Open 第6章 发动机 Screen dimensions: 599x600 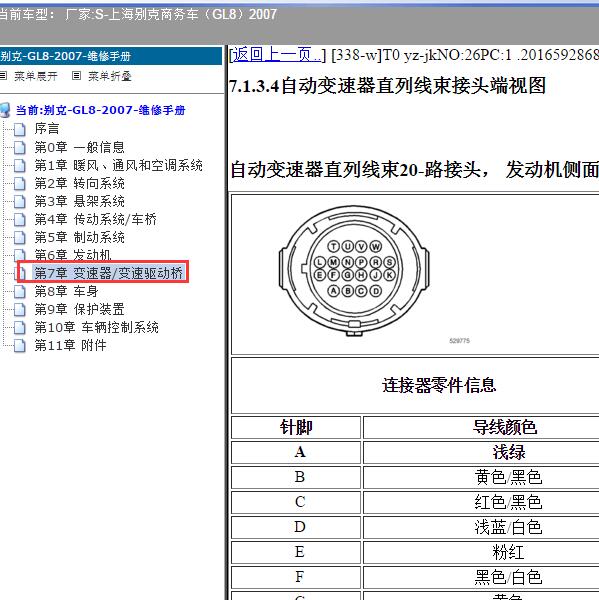click(x=73, y=254)
